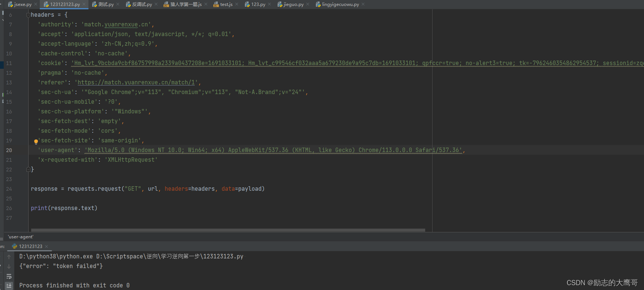
Task: Toggle soft-wrap in the Run console
Action: coord(9,276)
